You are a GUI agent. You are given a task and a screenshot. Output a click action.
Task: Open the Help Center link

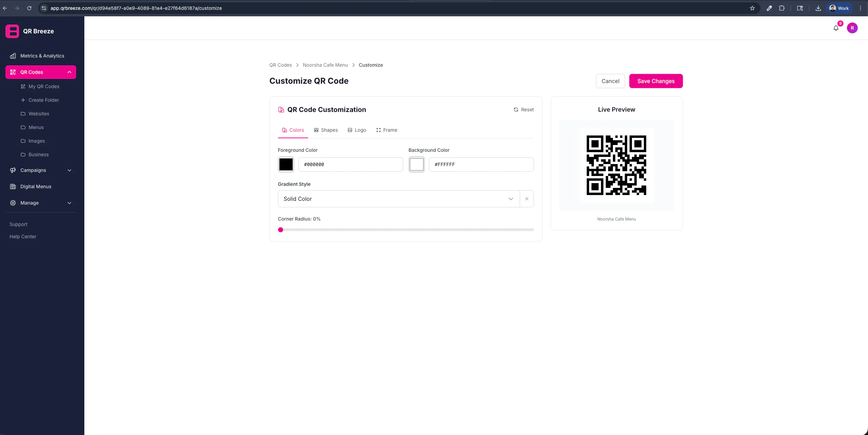click(23, 237)
